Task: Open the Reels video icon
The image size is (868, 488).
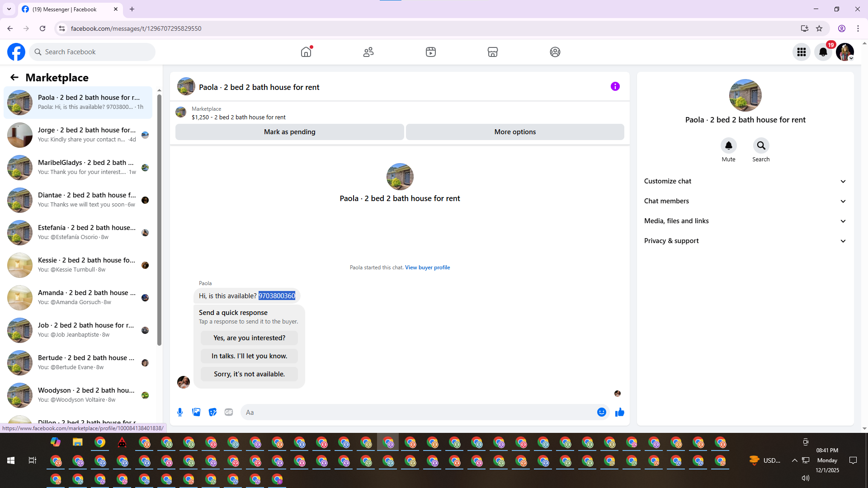Action: (x=431, y=52)
